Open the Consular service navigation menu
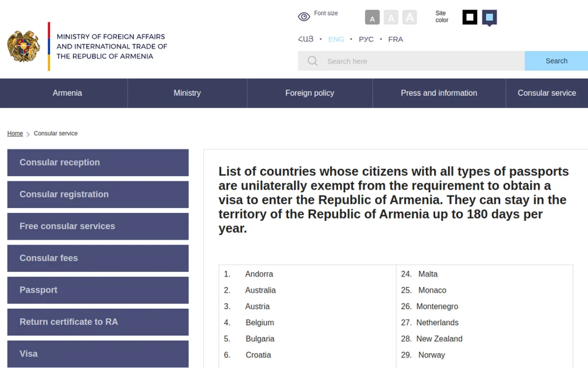Image resolution: width=588 pixels, height=368 pixels. coord(547,93)
